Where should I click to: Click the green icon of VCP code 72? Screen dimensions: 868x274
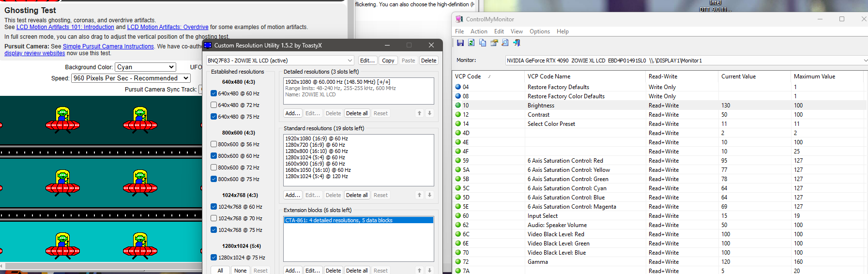point(458,262)
